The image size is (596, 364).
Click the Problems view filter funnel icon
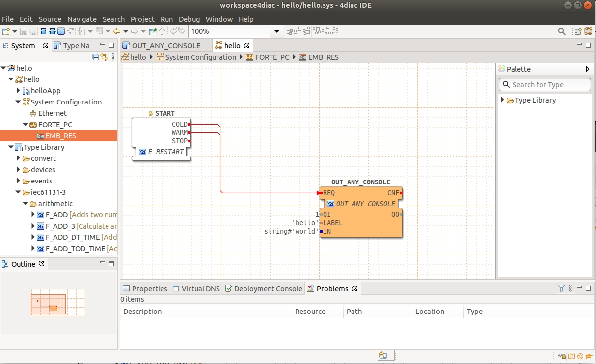click(561, 288)
